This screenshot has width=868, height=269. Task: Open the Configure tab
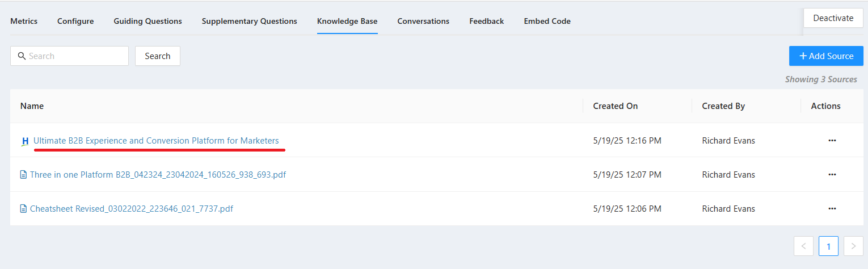(x=75, y=21)
